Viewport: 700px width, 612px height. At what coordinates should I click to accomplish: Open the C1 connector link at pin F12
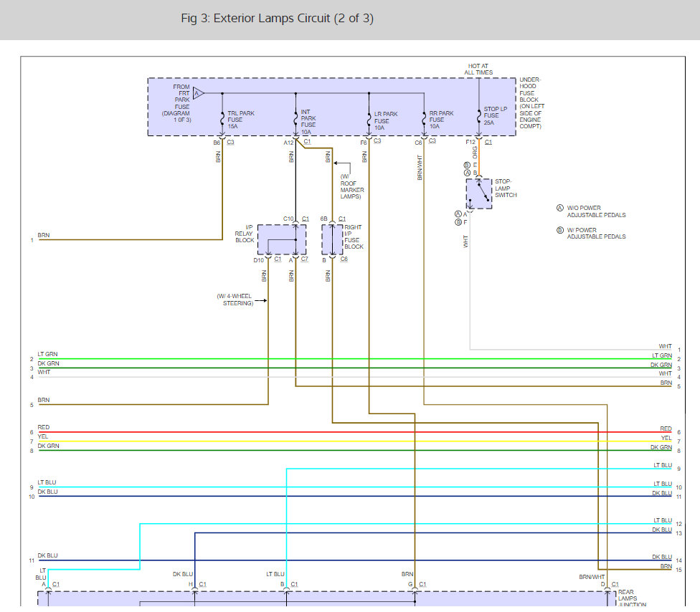coord(488,142)
